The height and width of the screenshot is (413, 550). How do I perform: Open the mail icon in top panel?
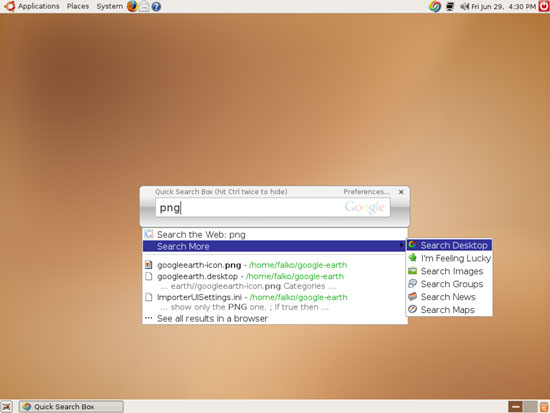tap(145, 6)
